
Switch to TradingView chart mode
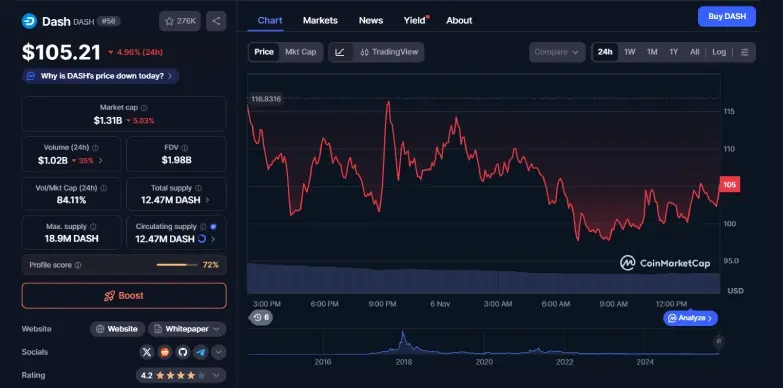coord(389,52)
